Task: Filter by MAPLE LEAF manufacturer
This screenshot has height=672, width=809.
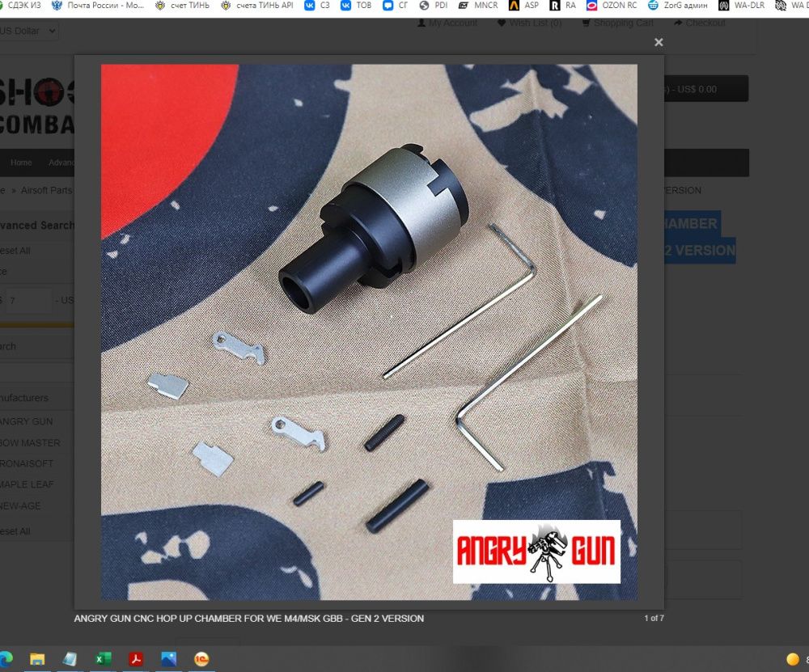Action: (x=27, y=484)
